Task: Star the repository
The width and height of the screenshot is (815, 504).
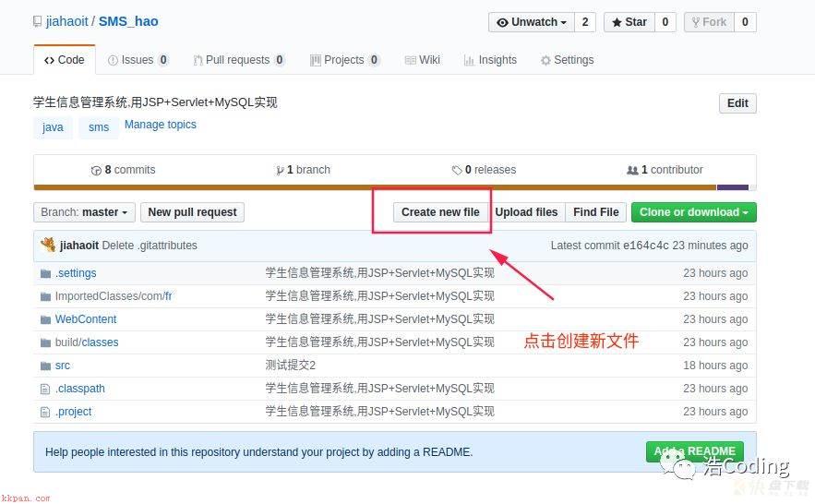Action: [x=629, y=22]
